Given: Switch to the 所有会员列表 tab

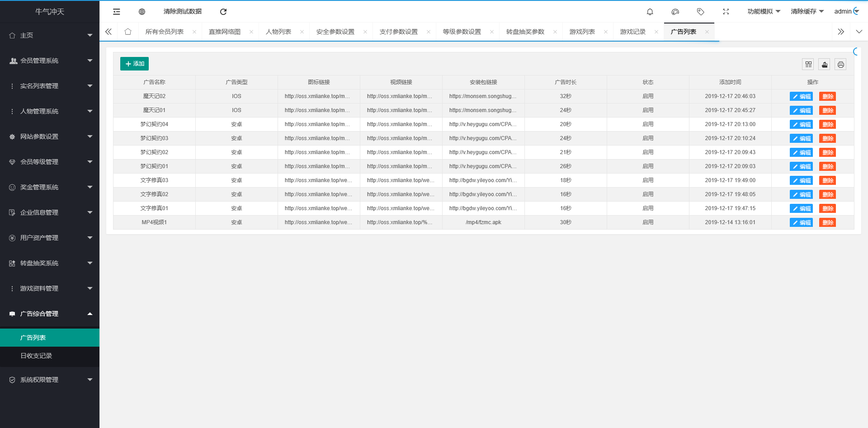Looking at the screenshot, I should coord(165,32).
